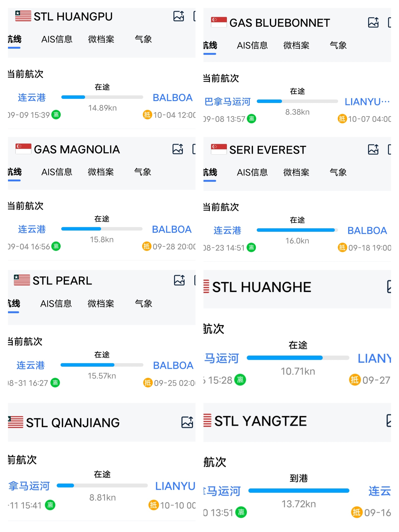This screenshot has width=399, height=532.
Task: Click orange 抵 badge on GAS MAGNOLIA arrival
Action: (x=147, y=246)
